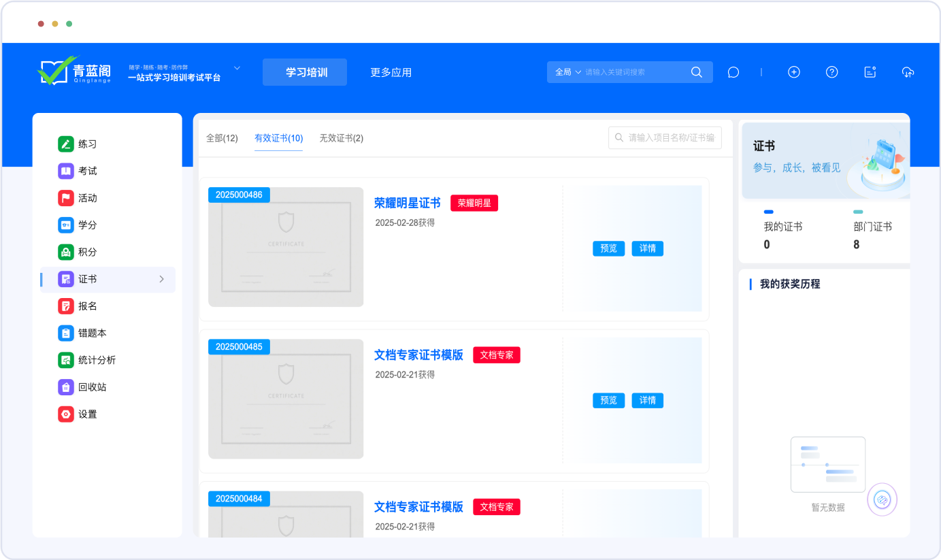This screenshot has width=941, height=560.
Task: Expand the platform name dropdown chevron
Action: [x=237, y=68]
